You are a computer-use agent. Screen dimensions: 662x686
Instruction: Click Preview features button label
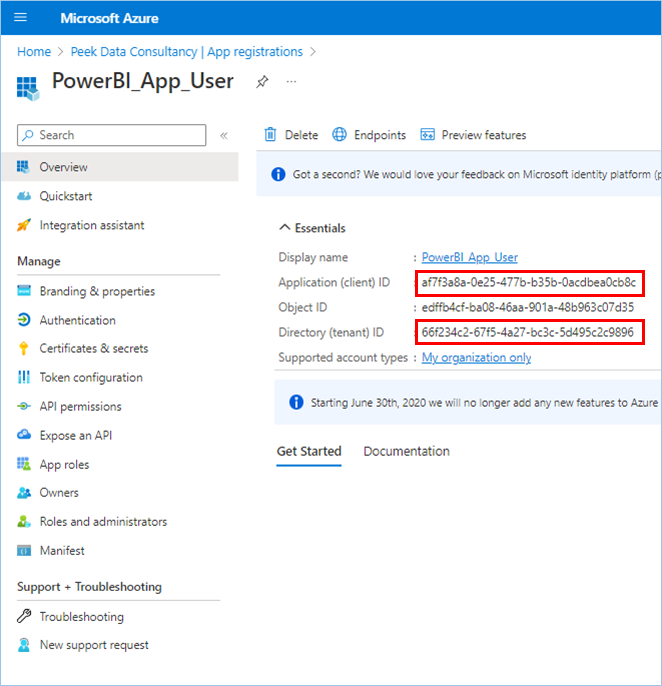(x=483, y=135)
